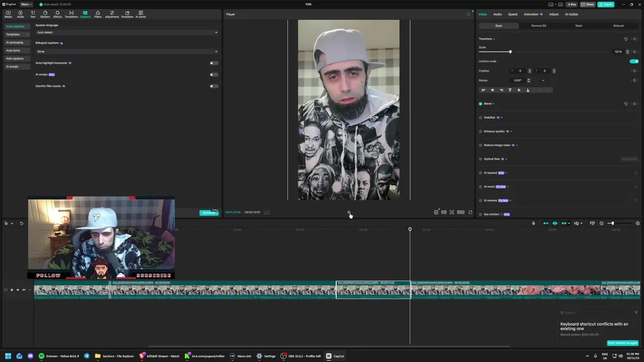The height and width of the screenshot is (362, 644).
Task: Open the Player panel options menu
Action: pyautogui.click(x=468, y=14)
